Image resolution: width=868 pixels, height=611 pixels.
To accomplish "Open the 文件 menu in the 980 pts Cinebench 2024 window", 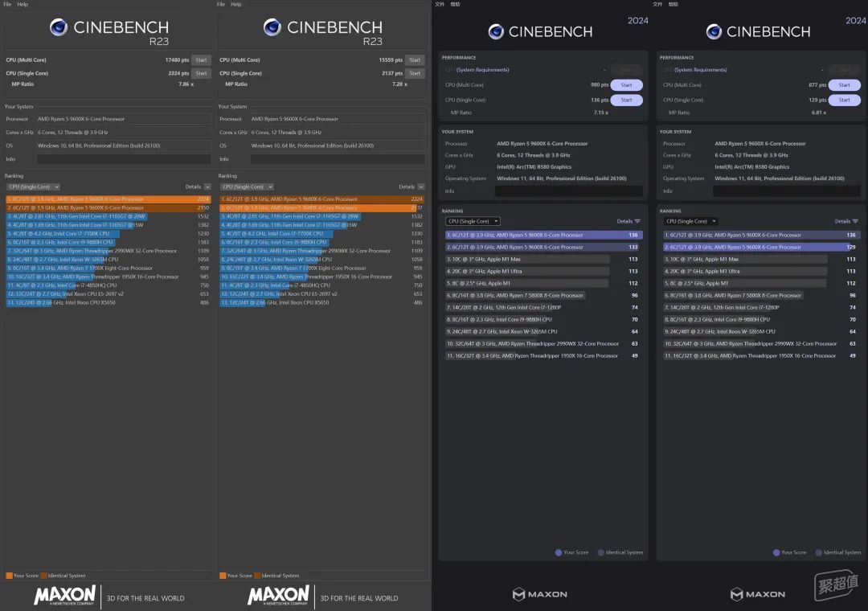I will (x=440, y=4).
